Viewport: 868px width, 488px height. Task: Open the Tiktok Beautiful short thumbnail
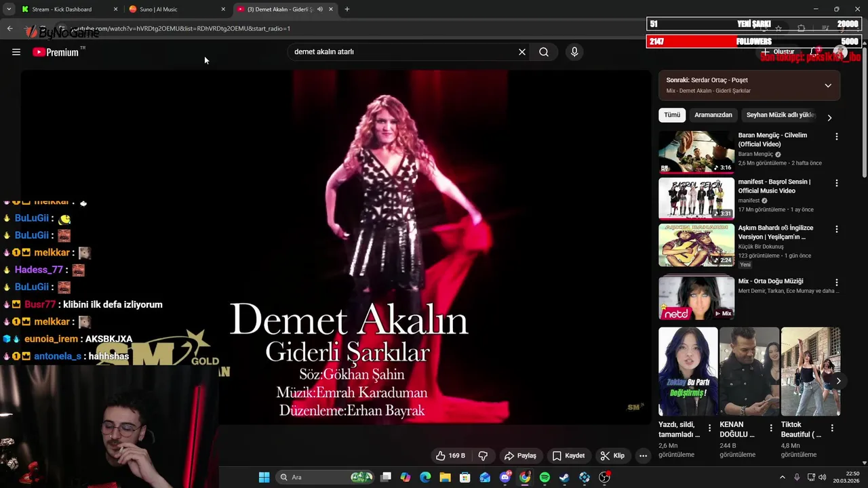(x=810, y=371)
